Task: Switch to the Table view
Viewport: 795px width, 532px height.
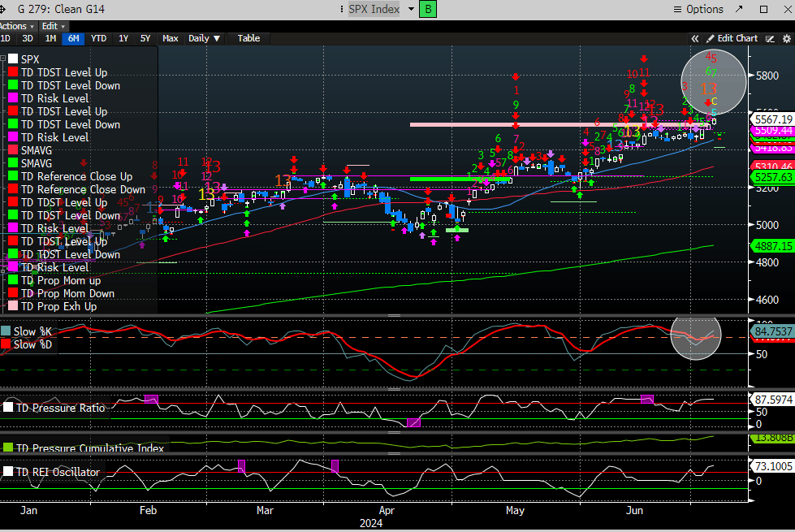Action: click(x=248, y=38)
